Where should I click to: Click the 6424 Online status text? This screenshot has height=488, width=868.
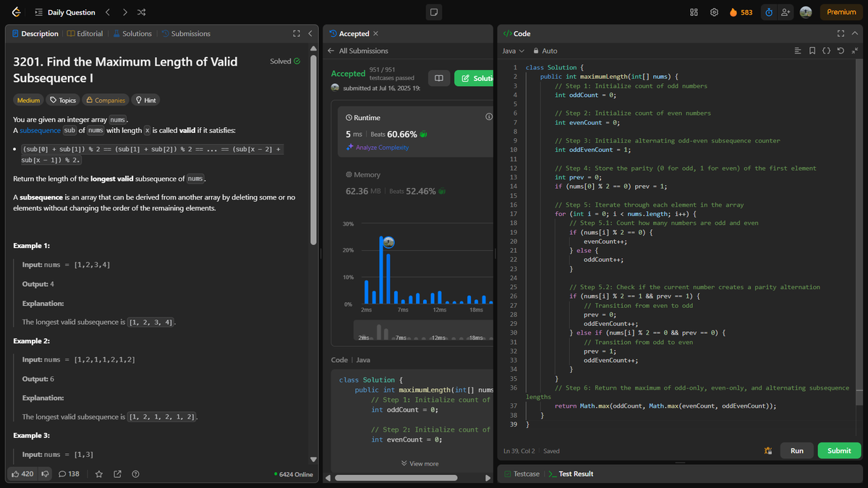tap(294, 474)
